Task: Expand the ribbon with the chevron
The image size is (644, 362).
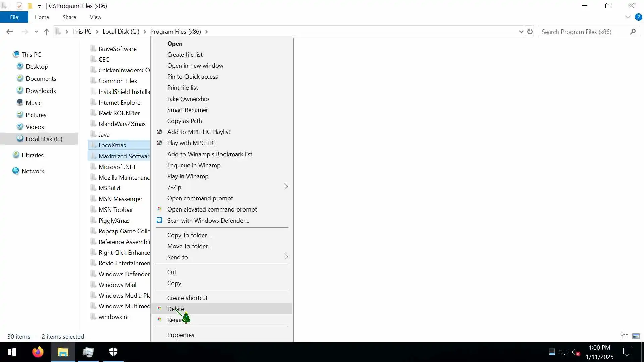Action: click(x=628, y=17)
